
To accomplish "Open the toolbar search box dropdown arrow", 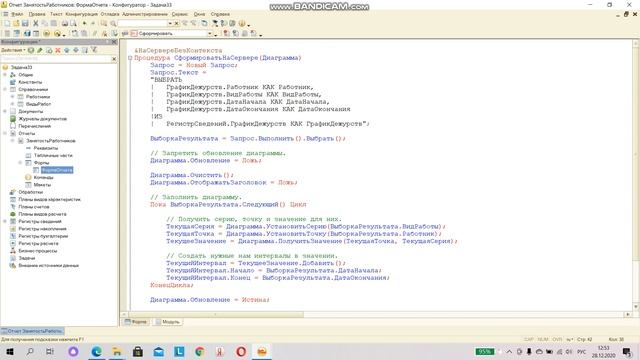I will [x=170, y=24].
